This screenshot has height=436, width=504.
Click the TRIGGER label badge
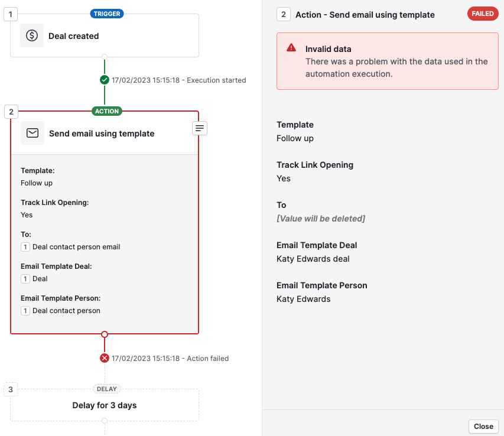click(106, 13)
